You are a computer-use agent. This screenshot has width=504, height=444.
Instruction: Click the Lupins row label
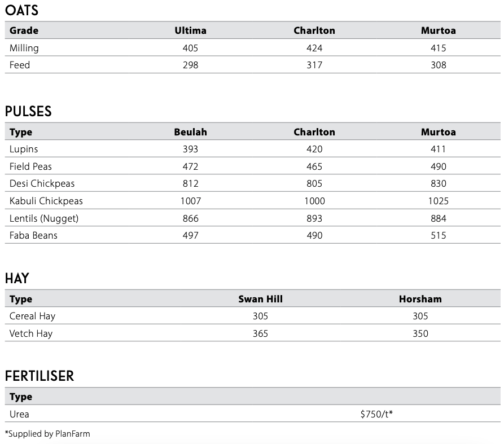point(24,149)
